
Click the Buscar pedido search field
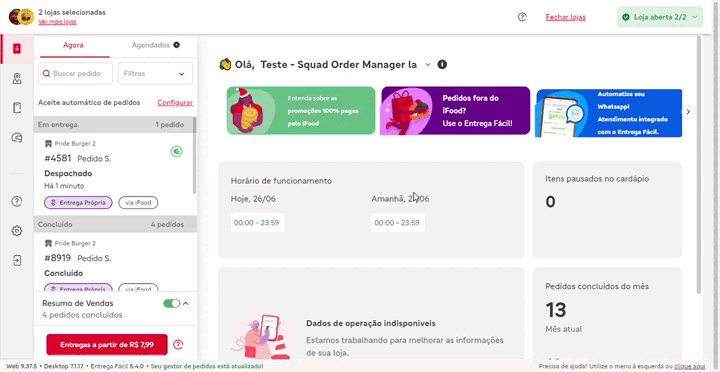[75, 73]
